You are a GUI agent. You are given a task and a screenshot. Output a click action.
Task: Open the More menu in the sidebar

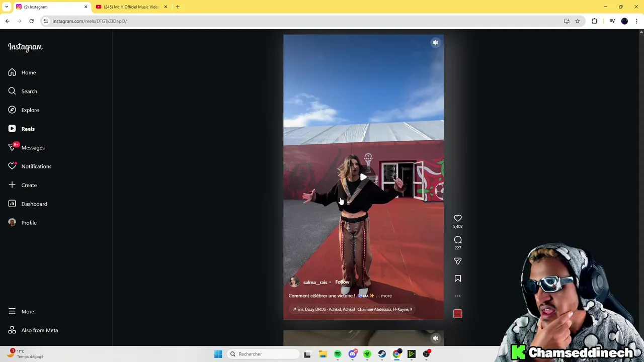21,312
